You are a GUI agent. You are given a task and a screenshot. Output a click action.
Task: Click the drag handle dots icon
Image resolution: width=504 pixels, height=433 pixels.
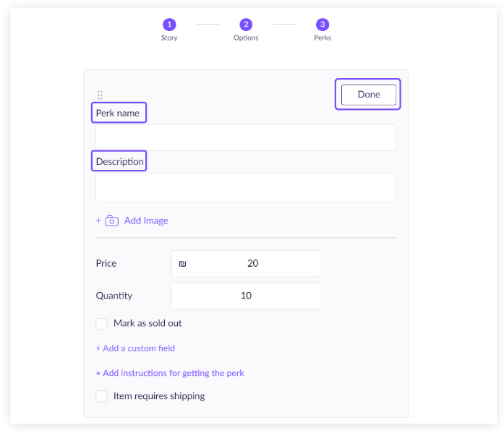point(100,95)
